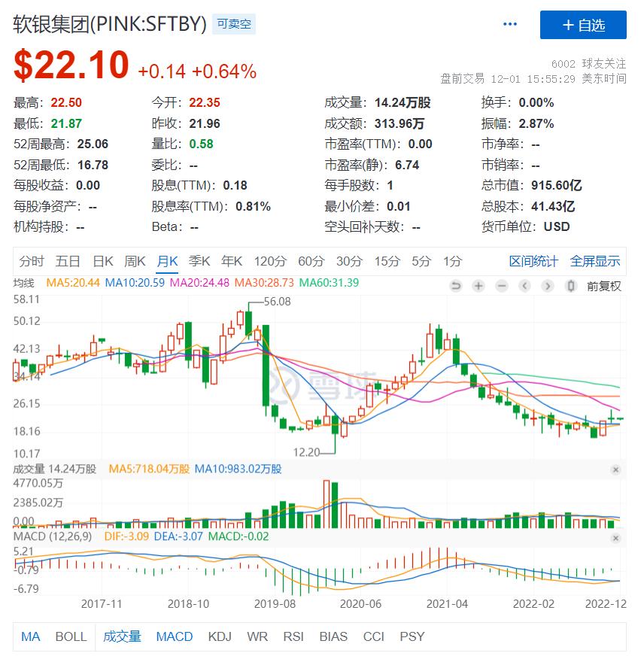Click the 52周最低 value 16.78

(x=93, y=165)
